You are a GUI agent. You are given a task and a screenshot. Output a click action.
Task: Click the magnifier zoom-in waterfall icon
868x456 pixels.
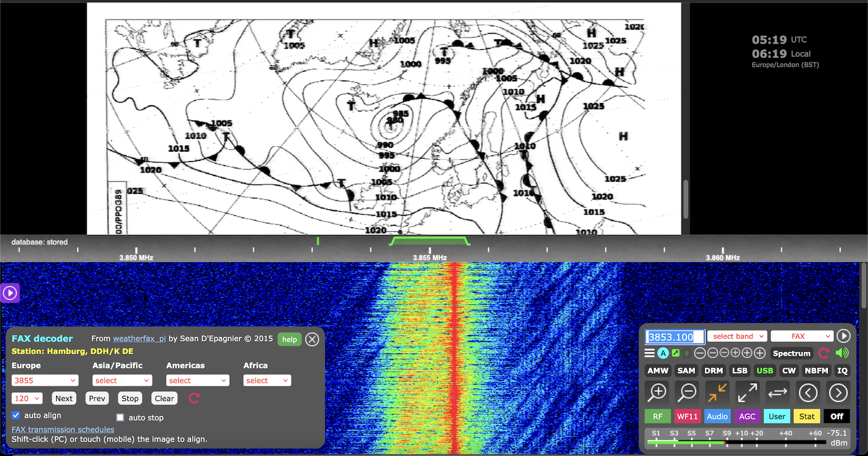(657, 393)
